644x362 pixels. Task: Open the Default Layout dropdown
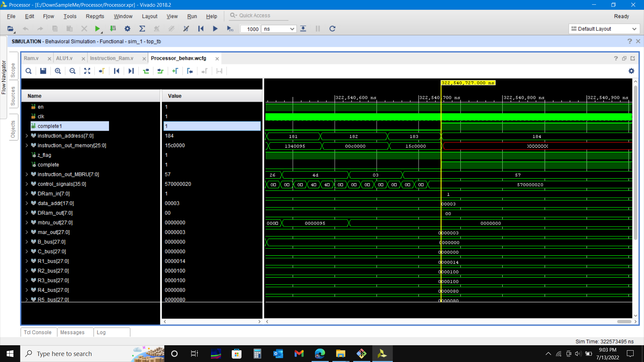[x=604, y=29]
